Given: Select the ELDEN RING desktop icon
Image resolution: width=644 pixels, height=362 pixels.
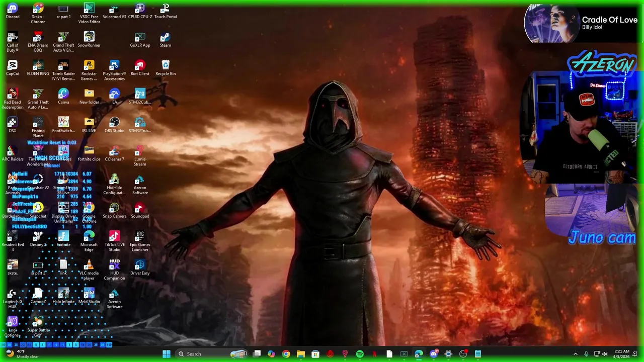Looking at the screenshot, I should [x=38, y=68].
